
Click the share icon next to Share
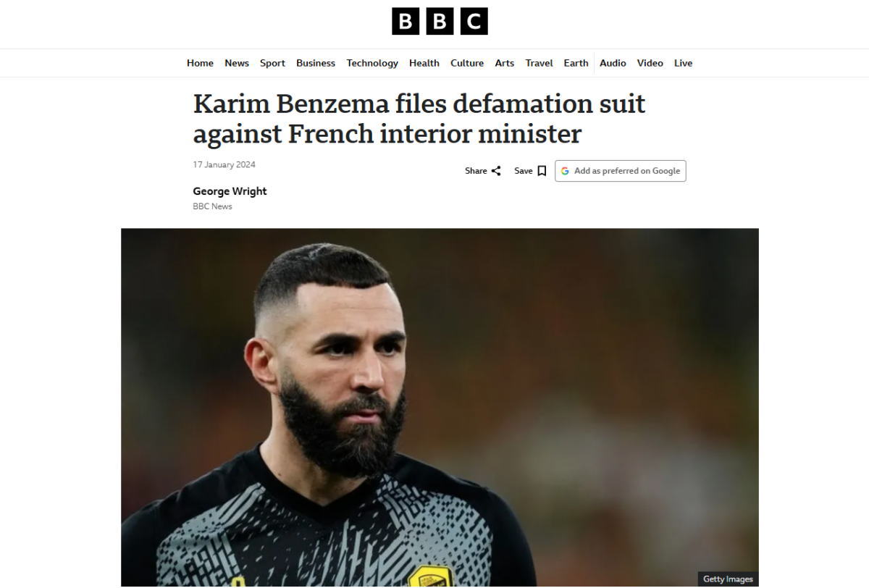click(x=496, y=171)
